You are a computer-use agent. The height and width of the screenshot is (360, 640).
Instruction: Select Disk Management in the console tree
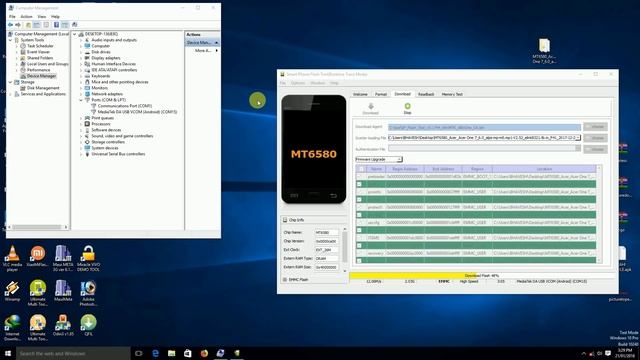point(43,88)
